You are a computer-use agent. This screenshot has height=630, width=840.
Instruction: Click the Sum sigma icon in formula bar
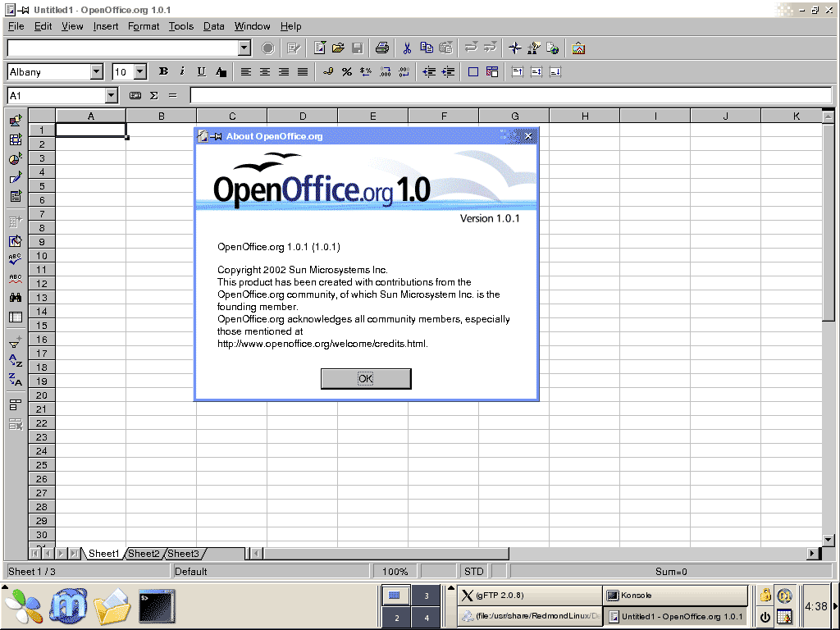[154, 95]
